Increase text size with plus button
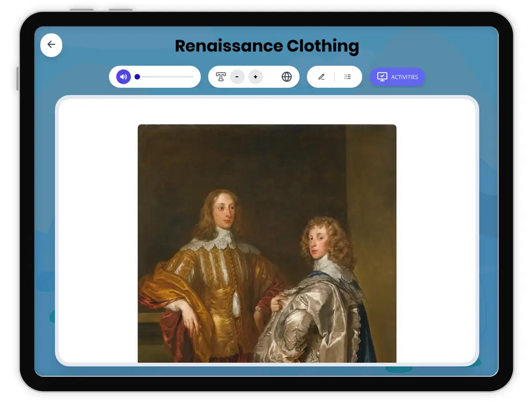 click(255, 77)
